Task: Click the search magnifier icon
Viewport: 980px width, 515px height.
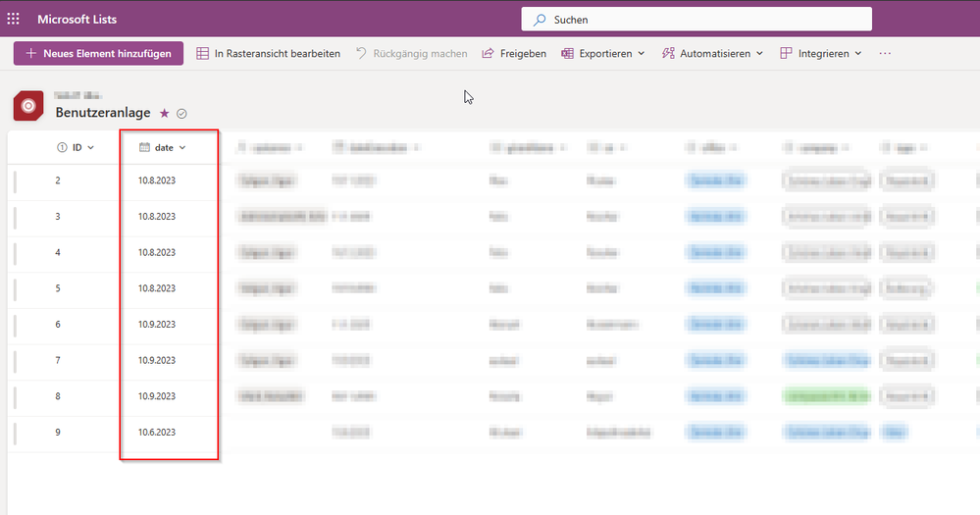Action: click(540, 20)
